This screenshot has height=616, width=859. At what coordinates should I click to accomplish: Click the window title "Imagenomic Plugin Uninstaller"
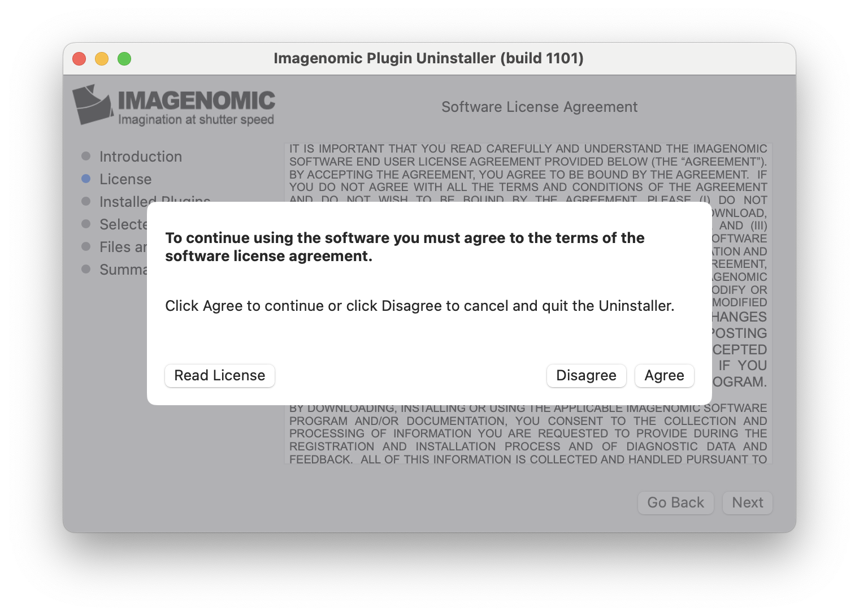point(428,58)
